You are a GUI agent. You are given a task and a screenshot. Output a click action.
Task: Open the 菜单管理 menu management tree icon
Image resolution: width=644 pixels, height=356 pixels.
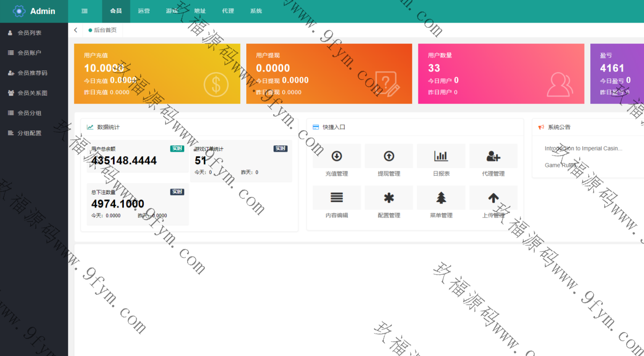[x=441, y=198]
